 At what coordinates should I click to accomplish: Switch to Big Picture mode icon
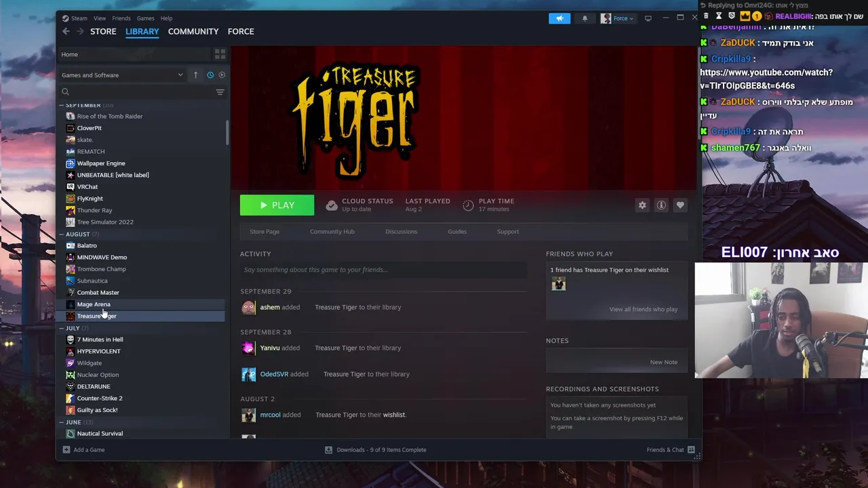point(648,18)
